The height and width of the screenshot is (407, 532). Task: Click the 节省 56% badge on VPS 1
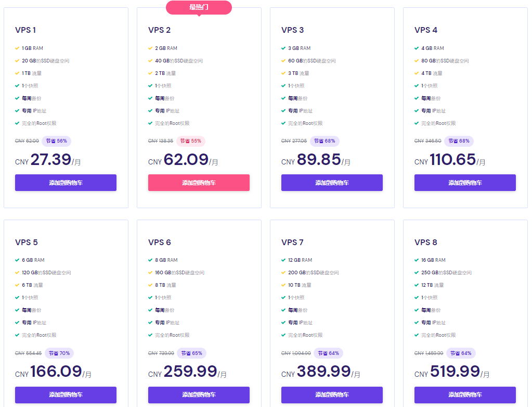coord(56,141)
